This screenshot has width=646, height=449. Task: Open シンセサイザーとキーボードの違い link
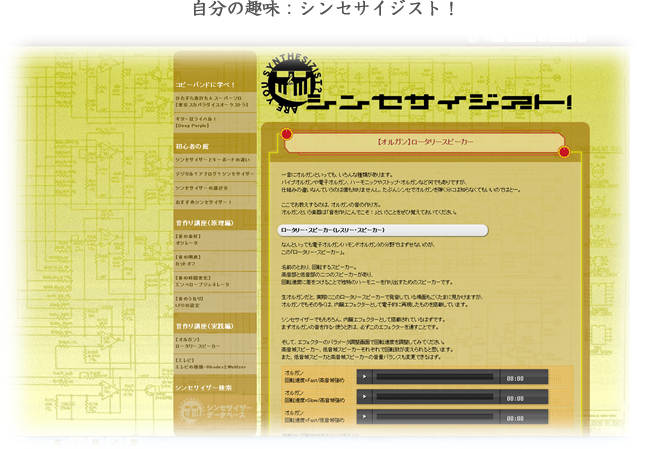tap(212, 160)
